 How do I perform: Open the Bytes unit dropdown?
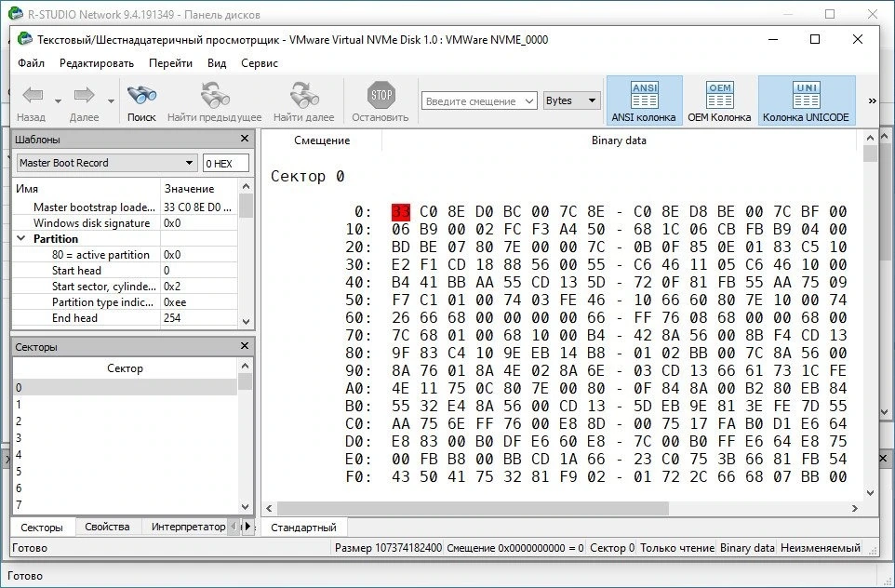pos(572,100)
